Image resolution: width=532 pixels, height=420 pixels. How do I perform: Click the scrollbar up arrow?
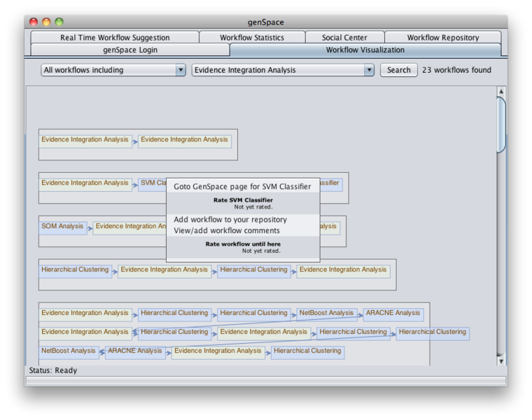click(501, 92)
